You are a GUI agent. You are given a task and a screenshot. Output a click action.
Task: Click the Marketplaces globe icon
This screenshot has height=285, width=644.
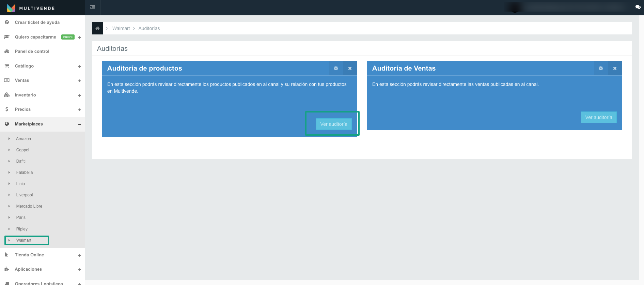(7, 124)
